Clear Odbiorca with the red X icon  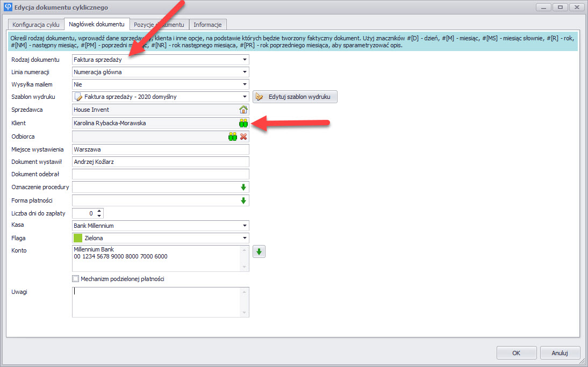click(243, 136)
